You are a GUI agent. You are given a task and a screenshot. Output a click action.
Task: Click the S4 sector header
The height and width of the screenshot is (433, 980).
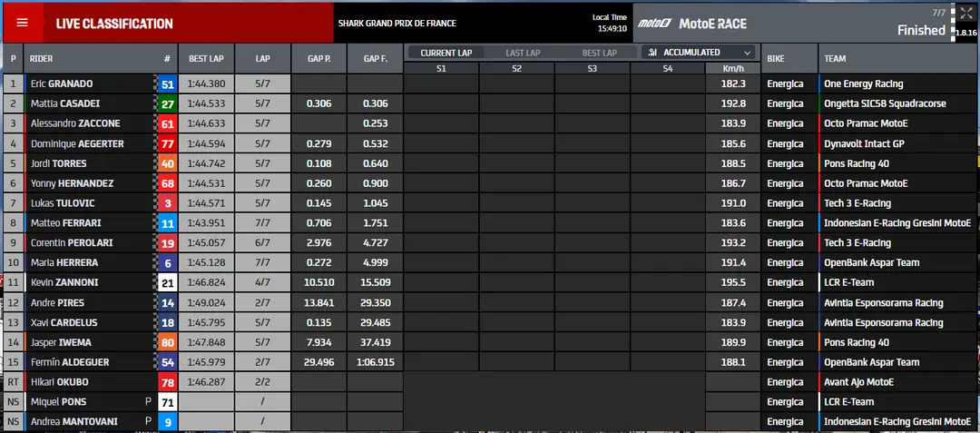pos(668,69)
